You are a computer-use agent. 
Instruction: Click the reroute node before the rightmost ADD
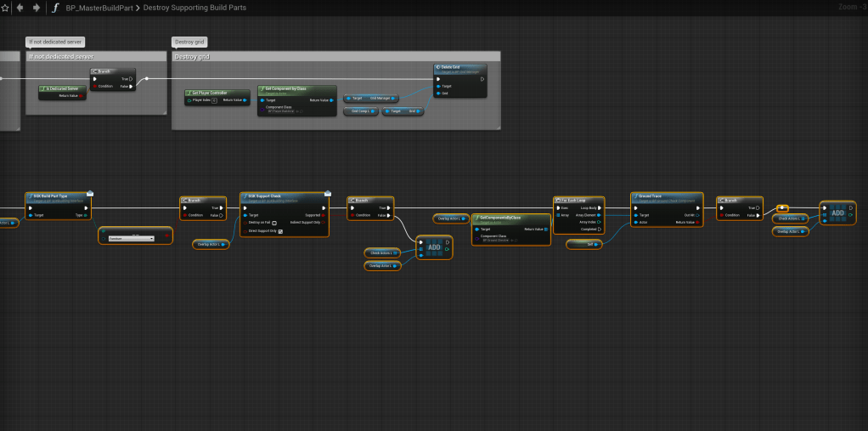(782, 207)
